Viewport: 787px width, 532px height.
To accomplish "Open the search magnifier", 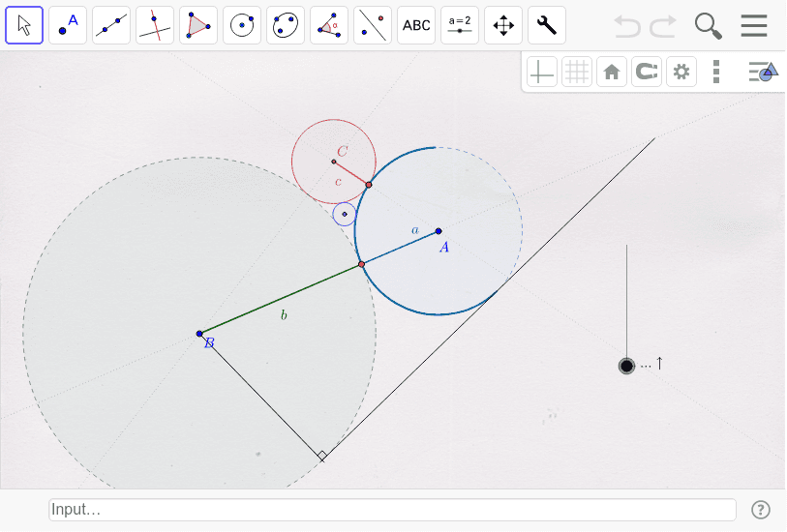I will 709,26.
